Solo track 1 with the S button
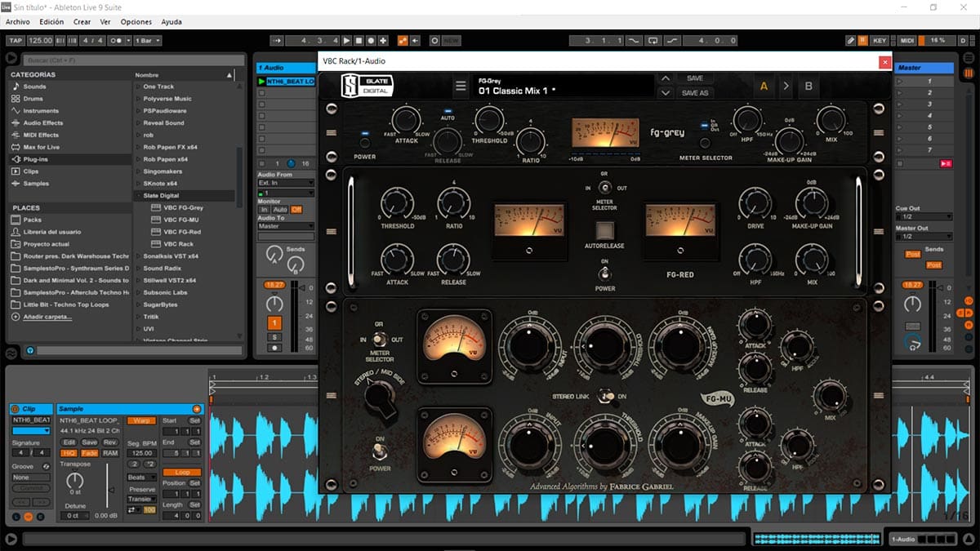The image size is (980, 551). click(275, 336)
